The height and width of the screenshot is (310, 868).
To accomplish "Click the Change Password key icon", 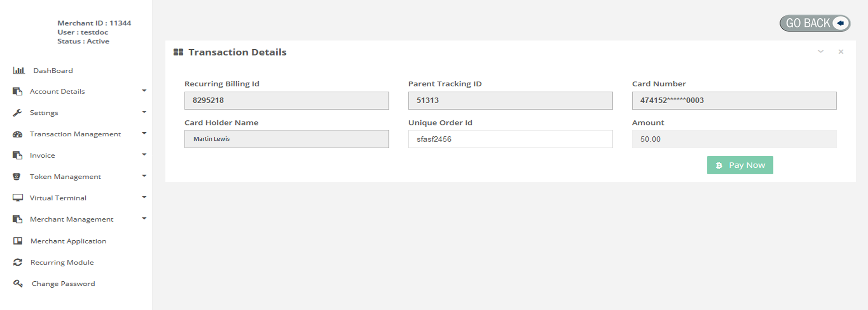I will [18, 284].
